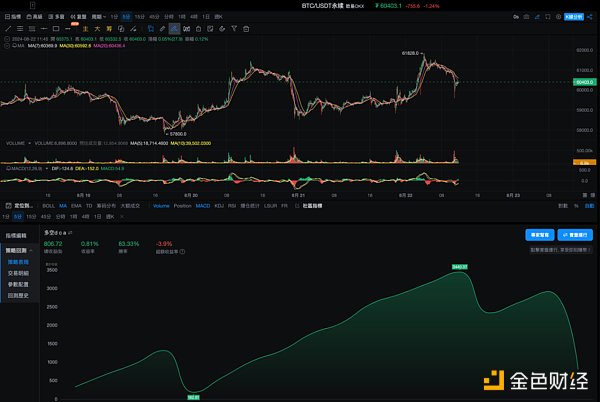
Task: Select the brush drawing tool
Action: 133,29
